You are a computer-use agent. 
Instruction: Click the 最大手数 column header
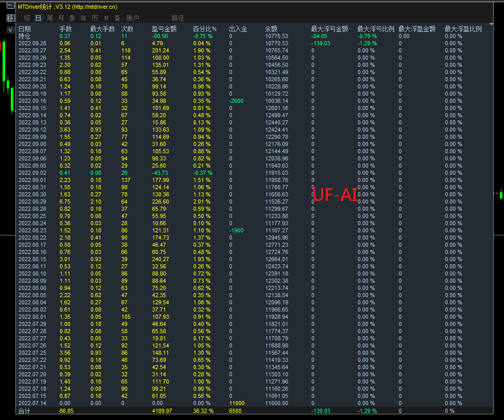click(x=103, y=29)
